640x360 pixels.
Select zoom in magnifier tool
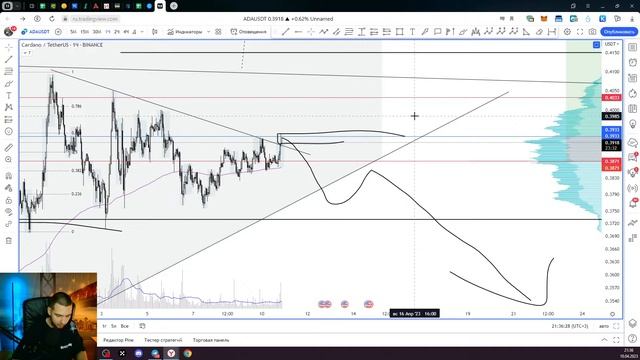[x=9, y=160]
